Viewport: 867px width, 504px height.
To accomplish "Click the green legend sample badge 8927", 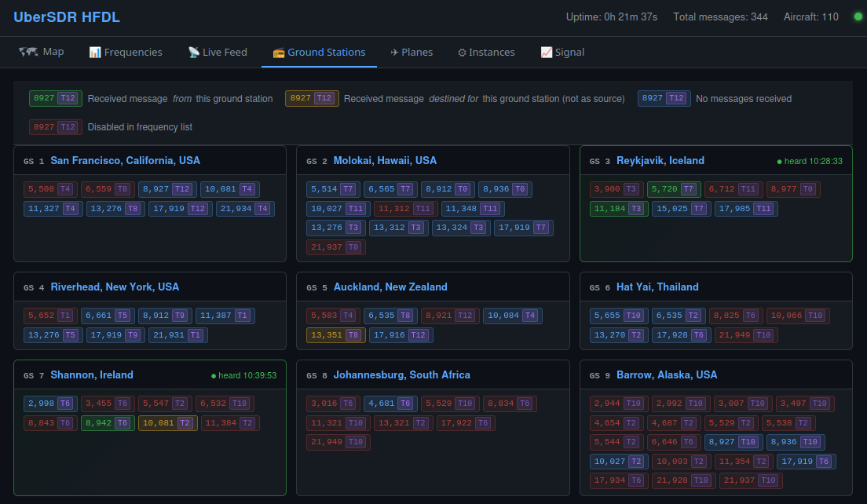I will tap(56, 99).
